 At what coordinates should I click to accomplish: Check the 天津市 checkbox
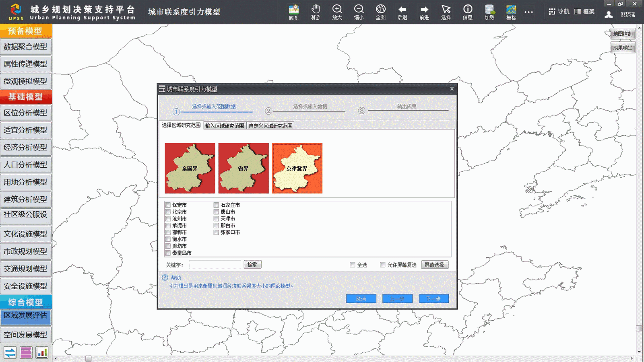(x=216, y=218)
